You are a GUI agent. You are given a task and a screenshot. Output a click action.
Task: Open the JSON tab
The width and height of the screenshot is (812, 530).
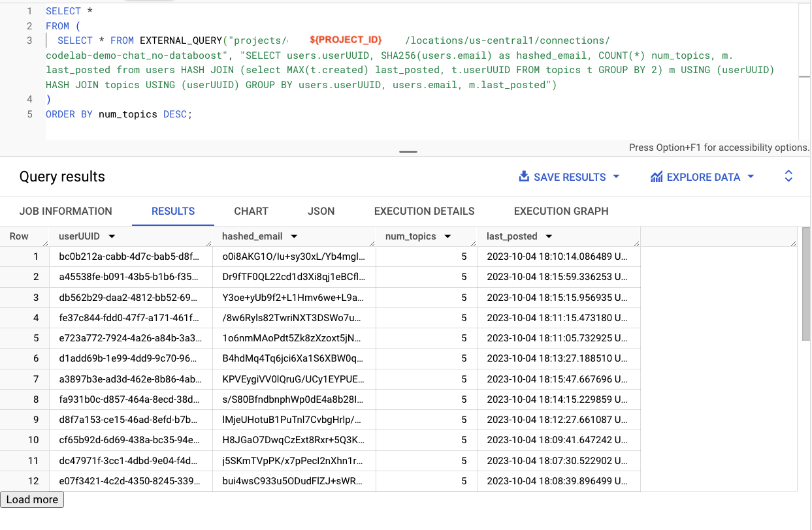321,211
